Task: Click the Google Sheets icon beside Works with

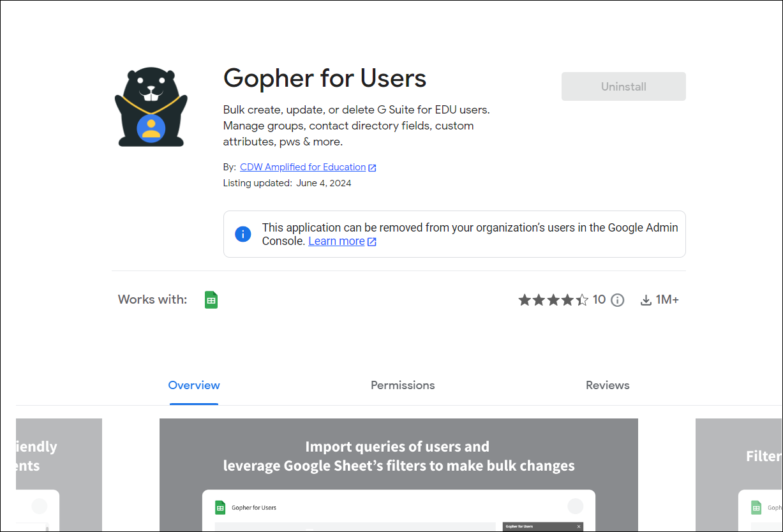Action: pyautogui.click(x=211, y=300)
